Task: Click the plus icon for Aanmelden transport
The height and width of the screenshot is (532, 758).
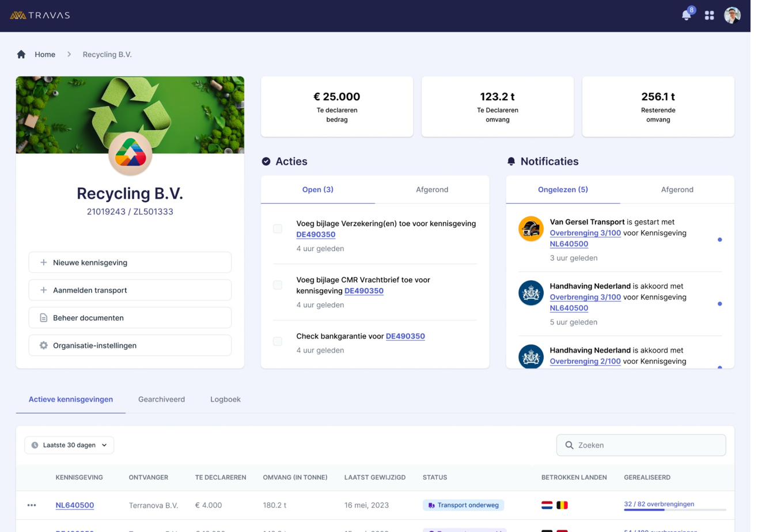Action: pyautogui.click(x=44, y=292)
